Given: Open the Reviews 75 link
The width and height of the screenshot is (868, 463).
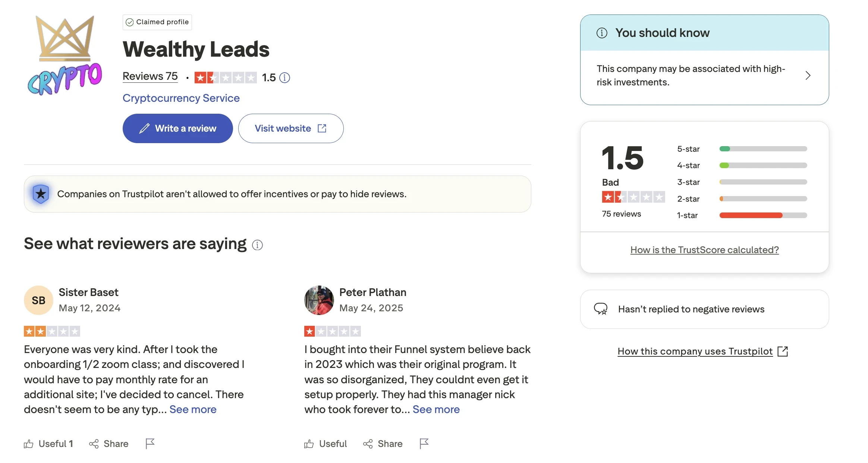Looking at the screenshot, I should [x=150, y=76].
